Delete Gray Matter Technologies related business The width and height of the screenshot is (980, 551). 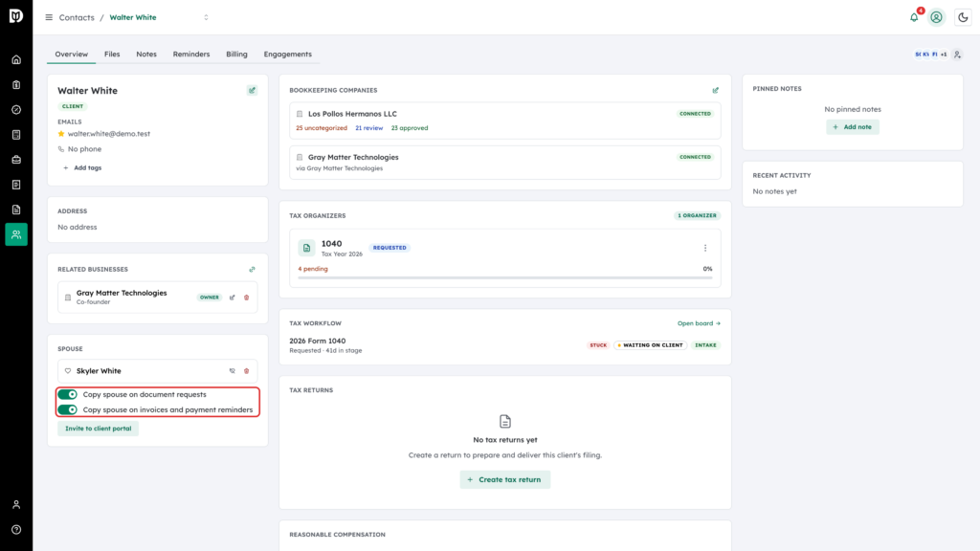[x=246, y=298]
